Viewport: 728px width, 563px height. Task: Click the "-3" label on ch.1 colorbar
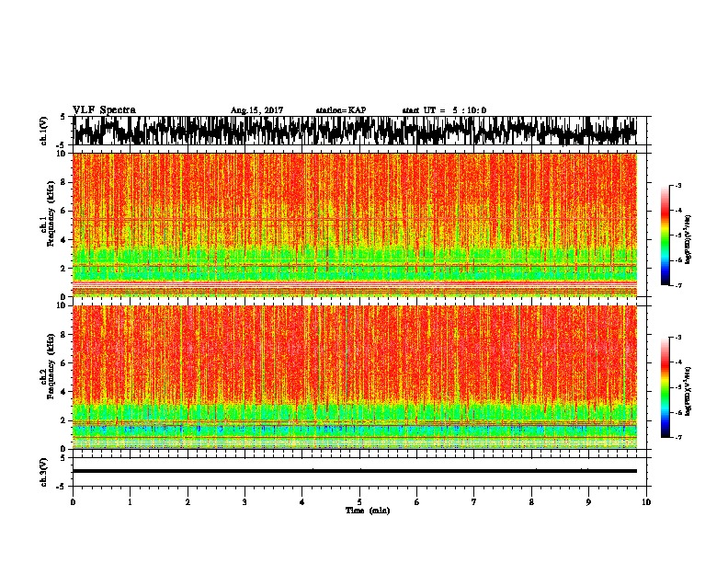coord(677,185)
